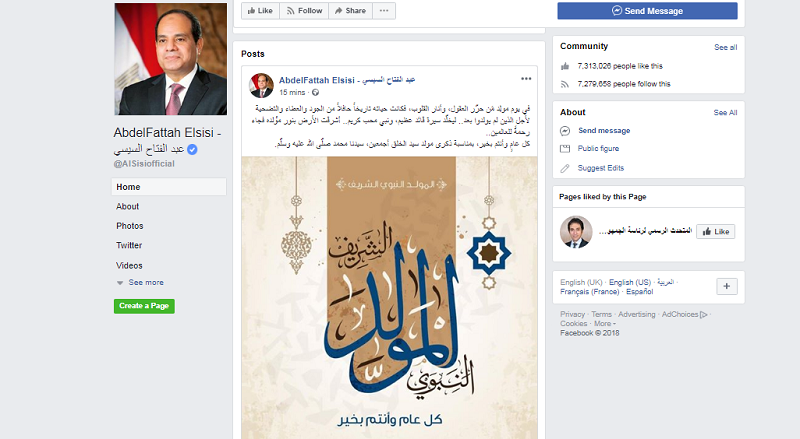Like the presidency spokesman page
Image resolution: width=800 pixels, height=439 pixels.
pyautogui.click(x=715, y=232)
